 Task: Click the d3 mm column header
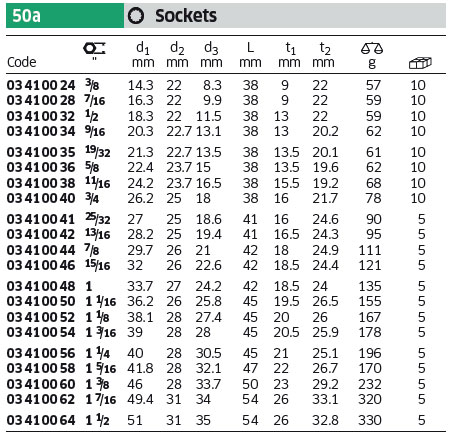pyautogui.click(x=211, y=55)
